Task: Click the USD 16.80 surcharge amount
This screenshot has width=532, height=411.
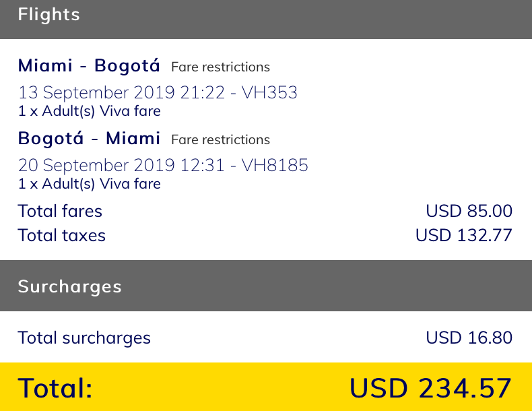Action: pyautogui.click(x=469, y=338)
